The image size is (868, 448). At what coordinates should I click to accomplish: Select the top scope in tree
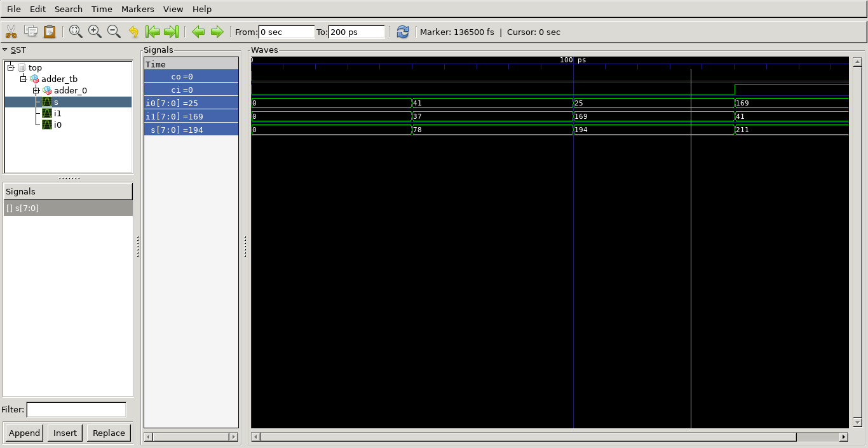pyautogui.click(x=35, y=67)
